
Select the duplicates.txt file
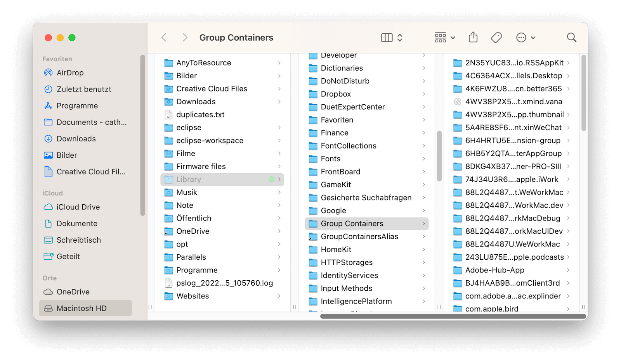pyautogui.click(x=222, y=115)
